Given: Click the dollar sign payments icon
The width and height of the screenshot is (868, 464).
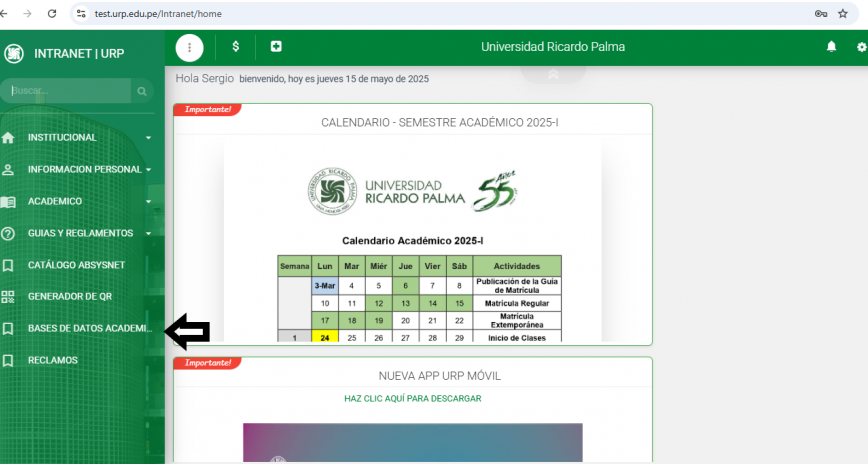Looking at the screenshot, I should pyautogui.click(x=236, y=47).
